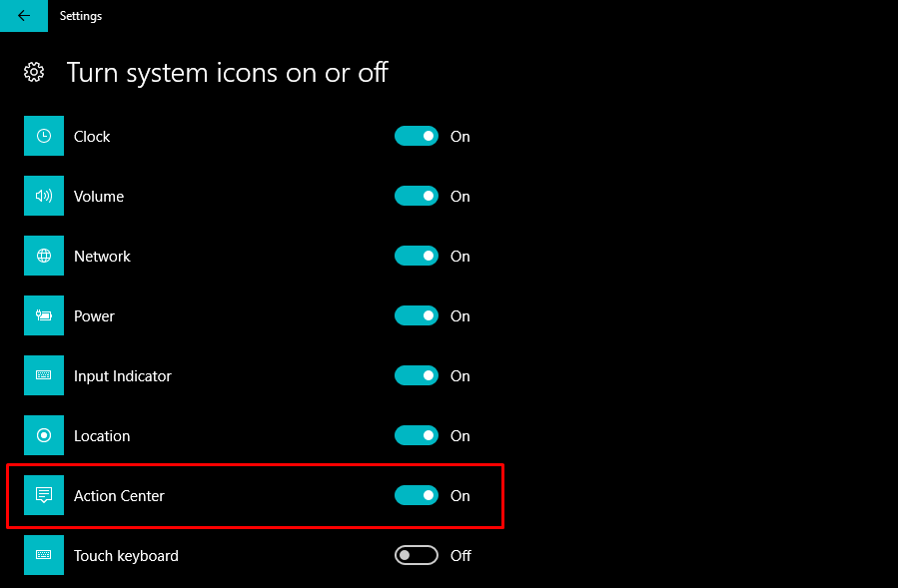
Task: Click the Network globe icon tile
Action: [44, 257]
